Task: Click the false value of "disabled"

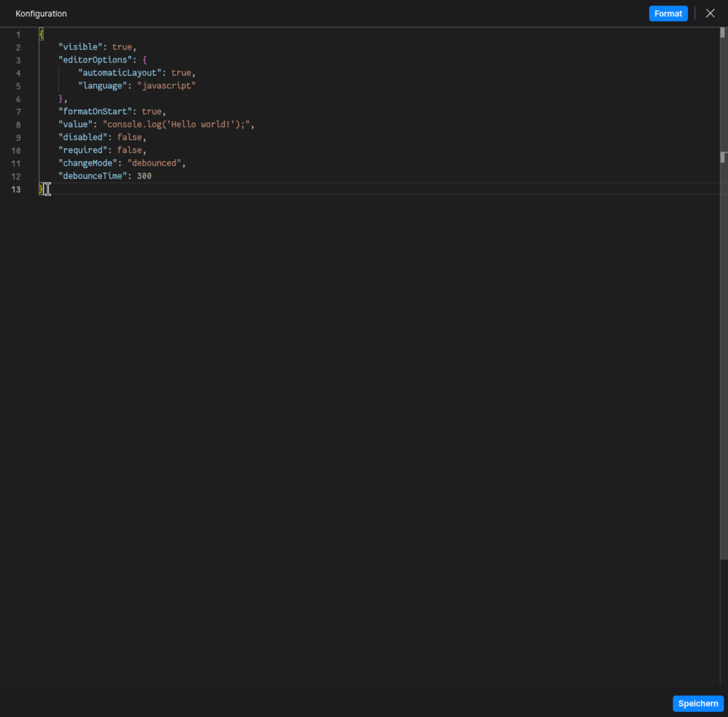Action: click(129, 137)
